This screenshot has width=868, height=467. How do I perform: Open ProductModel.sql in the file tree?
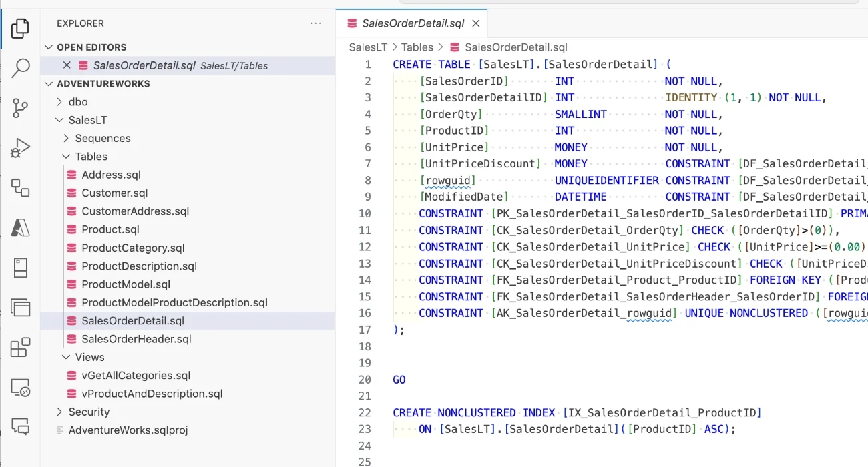pos(126,284)
